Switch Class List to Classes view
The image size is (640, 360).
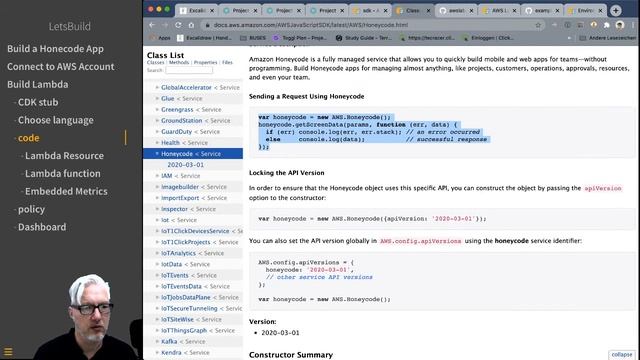tap(156, 62)
